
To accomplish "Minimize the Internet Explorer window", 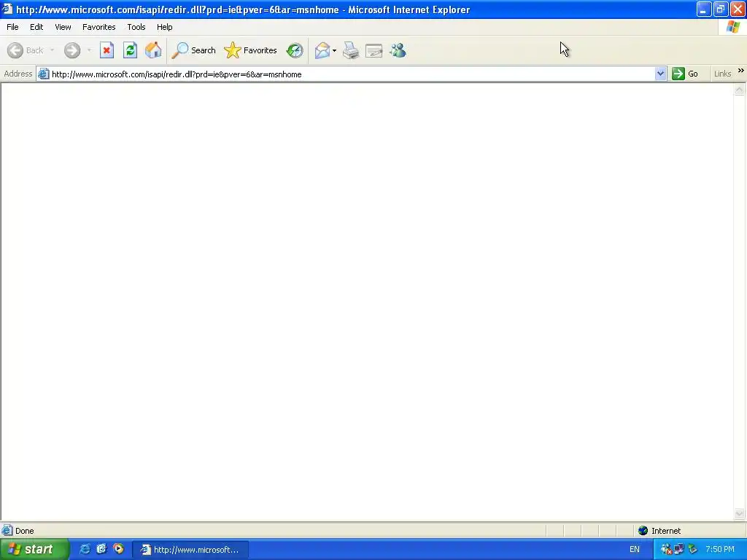I will (704, 9).
